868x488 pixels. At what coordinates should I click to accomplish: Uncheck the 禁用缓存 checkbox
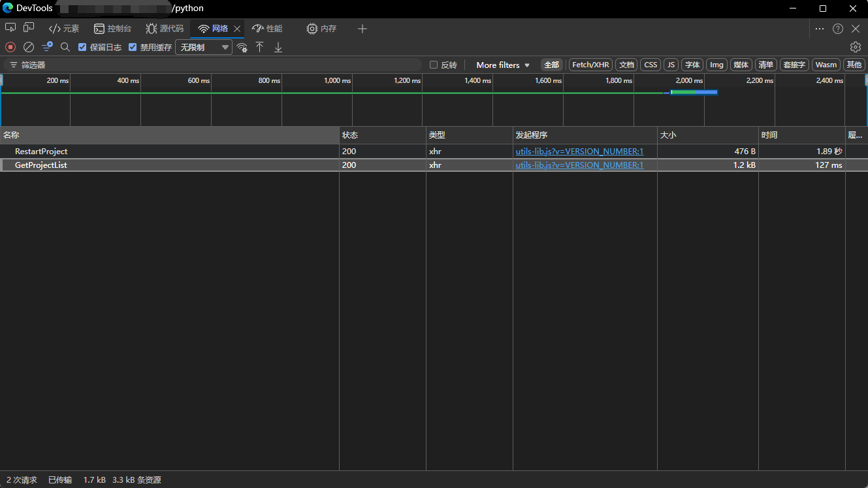pos(133,47)
